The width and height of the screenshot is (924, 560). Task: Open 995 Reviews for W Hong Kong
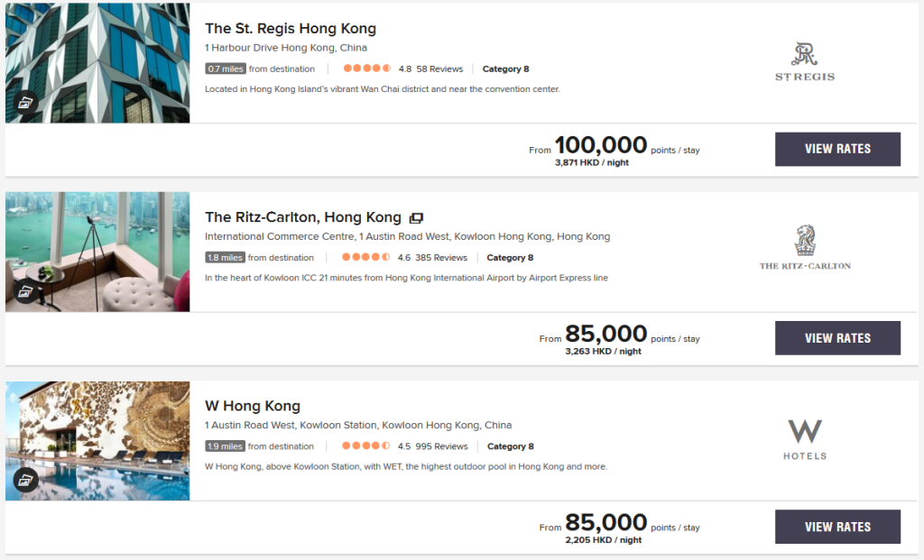[x=441, y=446]
